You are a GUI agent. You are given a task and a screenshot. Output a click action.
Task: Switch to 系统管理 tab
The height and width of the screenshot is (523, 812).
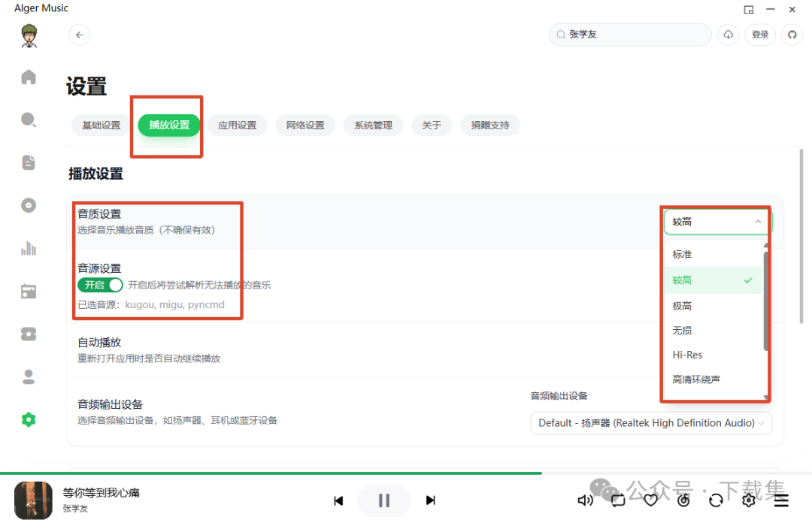(374, 125)
